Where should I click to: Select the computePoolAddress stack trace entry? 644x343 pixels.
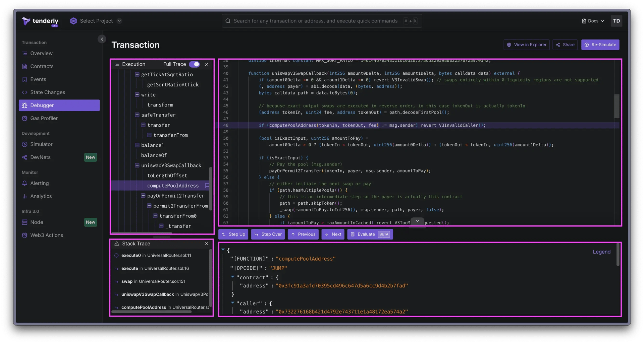(x=162, y=307)
